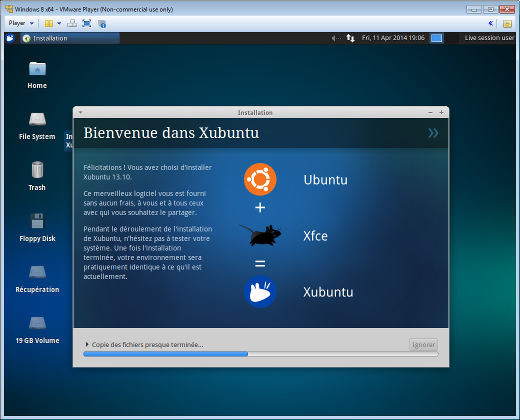Click the black Xfce mouse logo
The image size is (520, 420).
coord(260,235)
